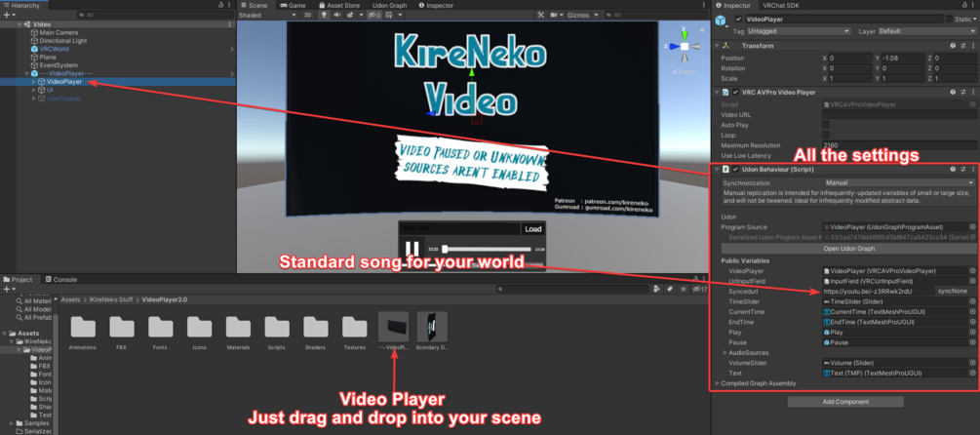The height and width of the screenshot is (435, 980).
Task: Select Main Camera in Hierarchy
Action: click(59, 32)
